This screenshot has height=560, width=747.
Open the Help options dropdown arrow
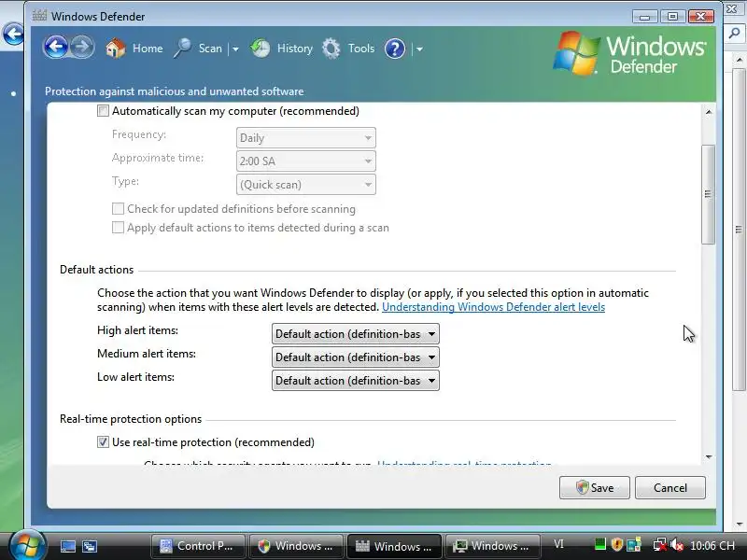pos(419,49)
